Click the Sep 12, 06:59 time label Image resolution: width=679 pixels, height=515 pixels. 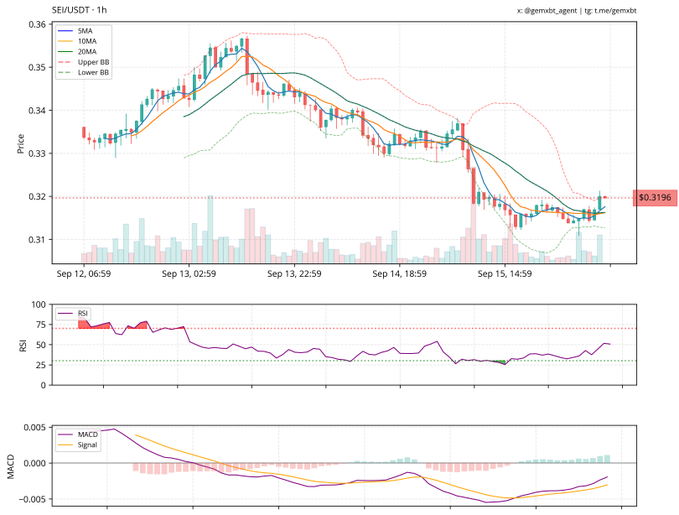tap(84, 273)
